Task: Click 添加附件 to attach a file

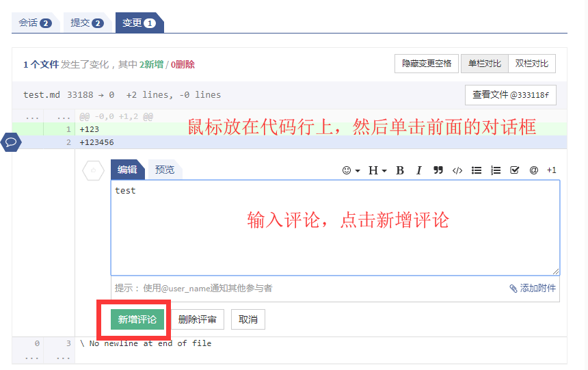Action: click(533, 288)
